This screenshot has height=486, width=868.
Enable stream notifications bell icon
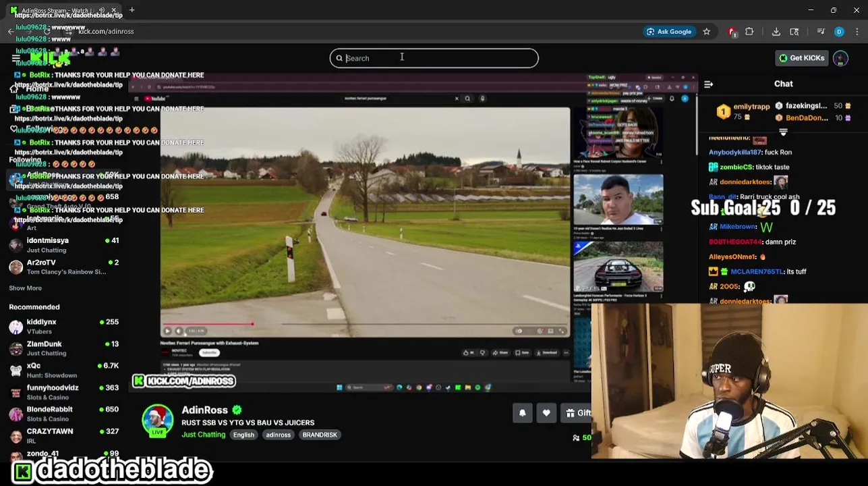pyautogui.click(x=522, y=412)
